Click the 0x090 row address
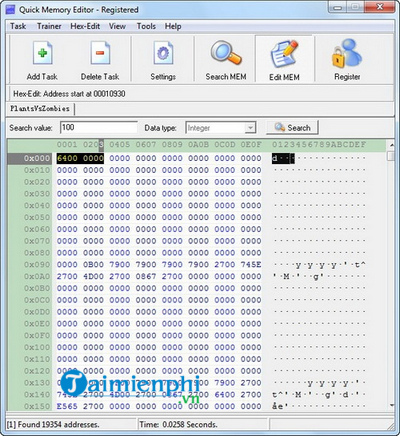Screen dimensions: 400x436 coord(37,265)
